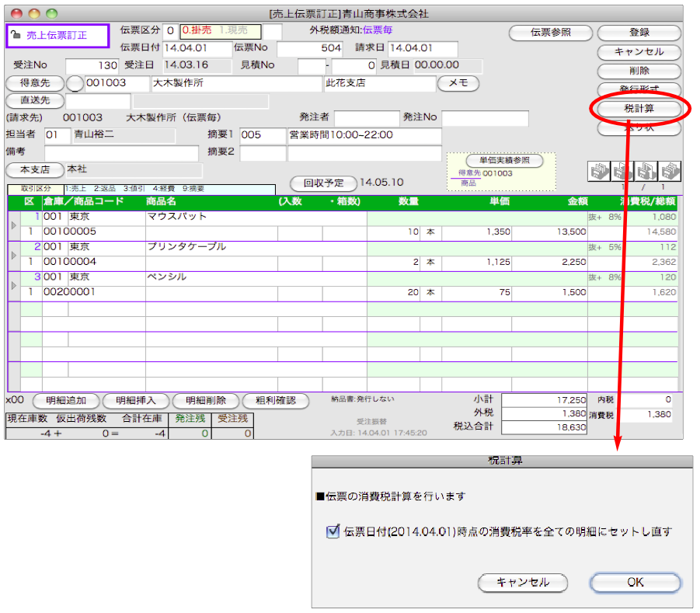
Task: Click product code 00100005 cell
Action: 94,232
